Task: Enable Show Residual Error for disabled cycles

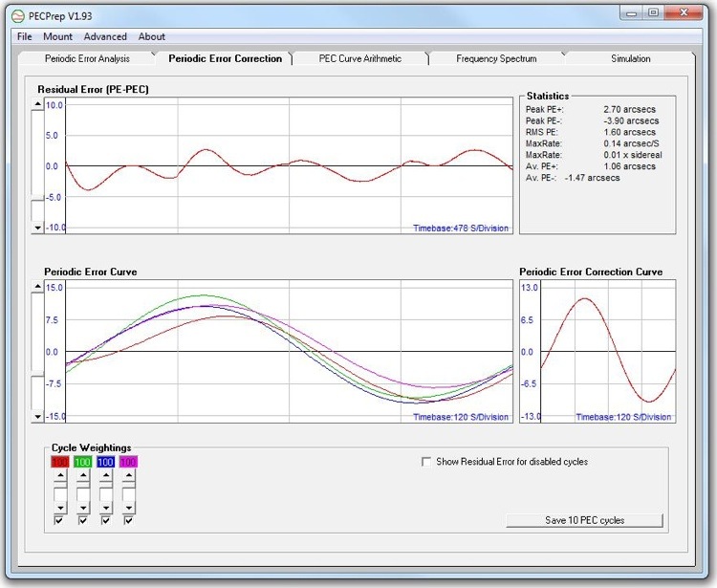Action: (x=426, y=462)
